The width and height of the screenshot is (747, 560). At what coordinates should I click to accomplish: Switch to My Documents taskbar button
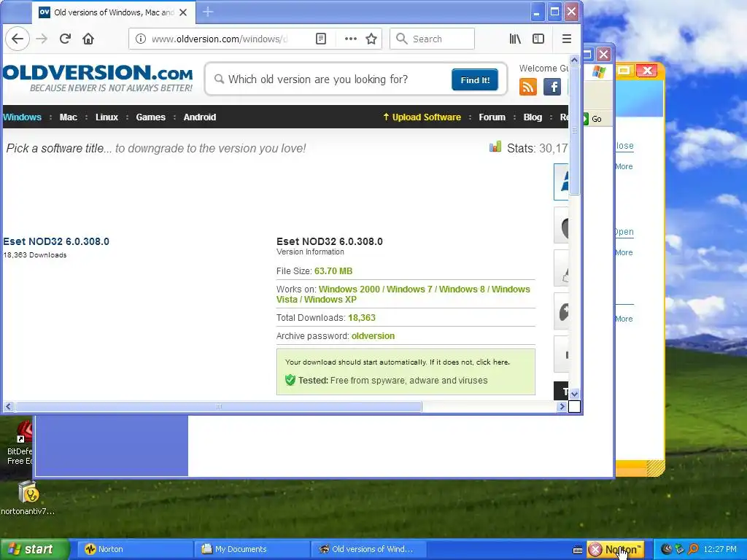[252, 549]
